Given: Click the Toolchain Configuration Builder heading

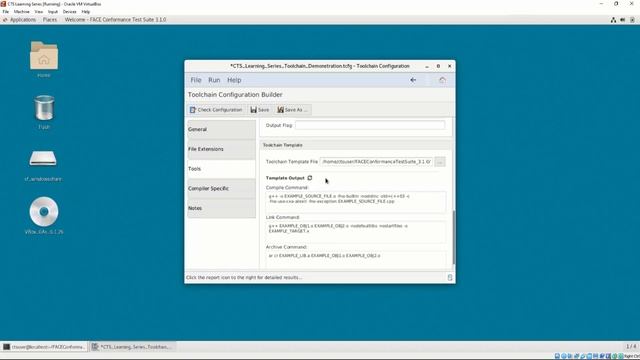Looking at the screenshot, I should point(235,95).
